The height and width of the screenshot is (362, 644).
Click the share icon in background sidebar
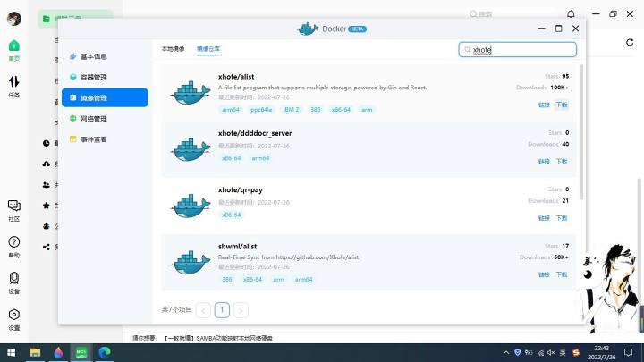pyautogui.click(x=46, y=247)
